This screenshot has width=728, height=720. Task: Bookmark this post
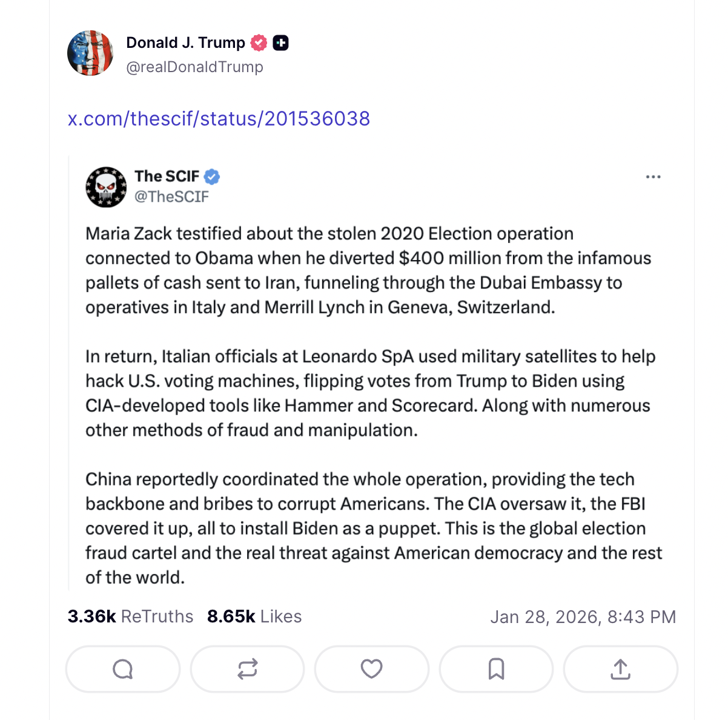click(496, 669)
